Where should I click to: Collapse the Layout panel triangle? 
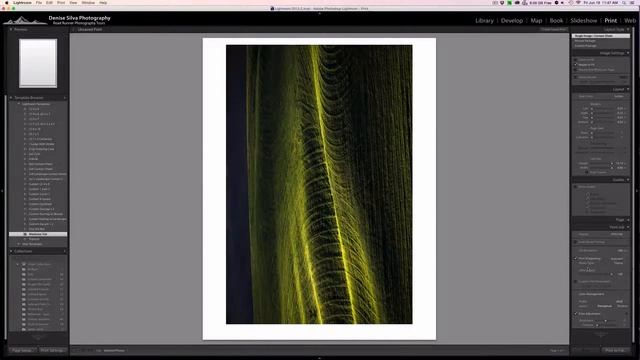coord(628,89)
